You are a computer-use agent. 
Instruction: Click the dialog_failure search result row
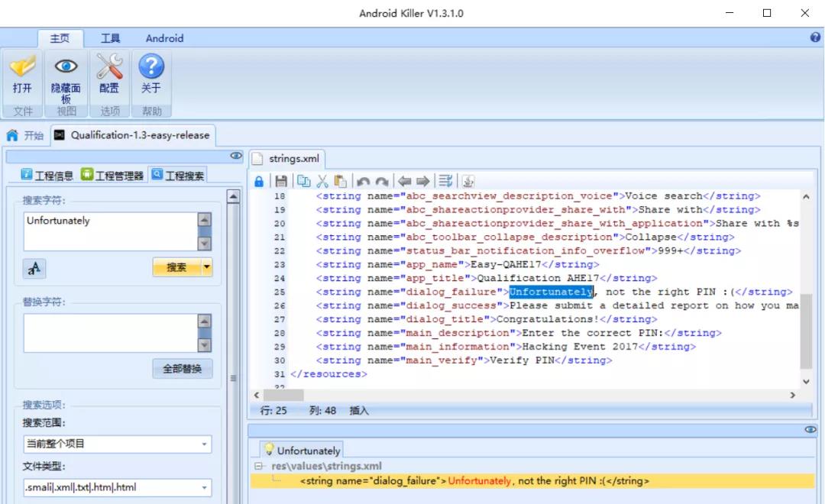[x=532, y=481]
